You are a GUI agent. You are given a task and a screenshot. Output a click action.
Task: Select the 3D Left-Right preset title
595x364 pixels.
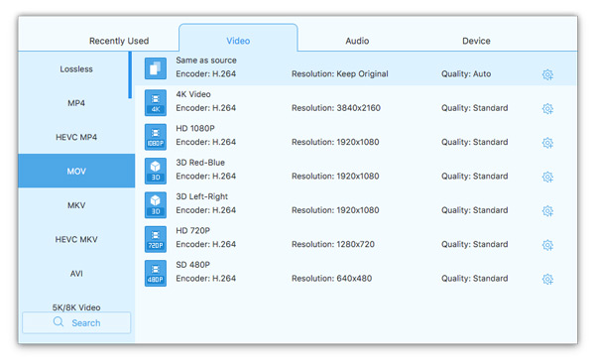pyautogui.click(x=201, y=196)
